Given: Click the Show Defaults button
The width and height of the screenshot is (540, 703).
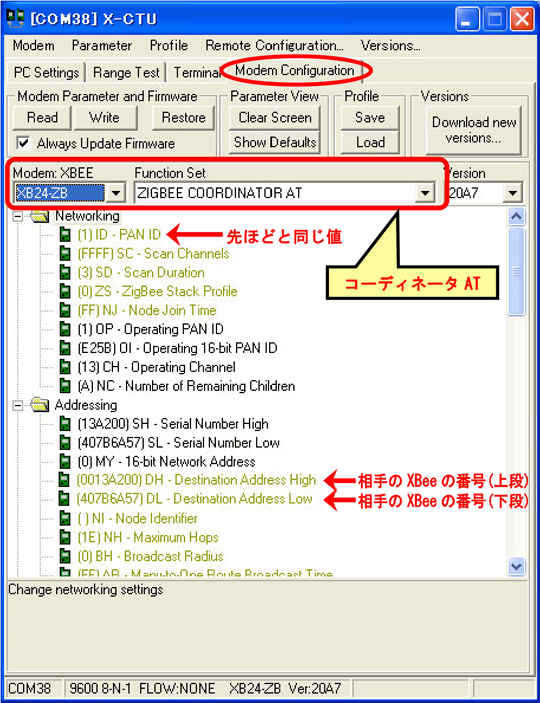Looking at the screenshot, I should (x=275, y=143).
